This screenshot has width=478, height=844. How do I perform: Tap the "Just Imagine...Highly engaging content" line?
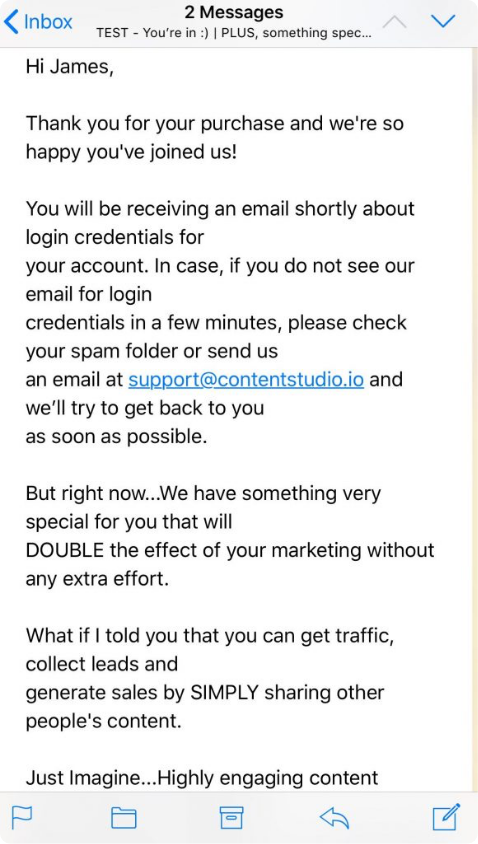[x=202, y=777]
